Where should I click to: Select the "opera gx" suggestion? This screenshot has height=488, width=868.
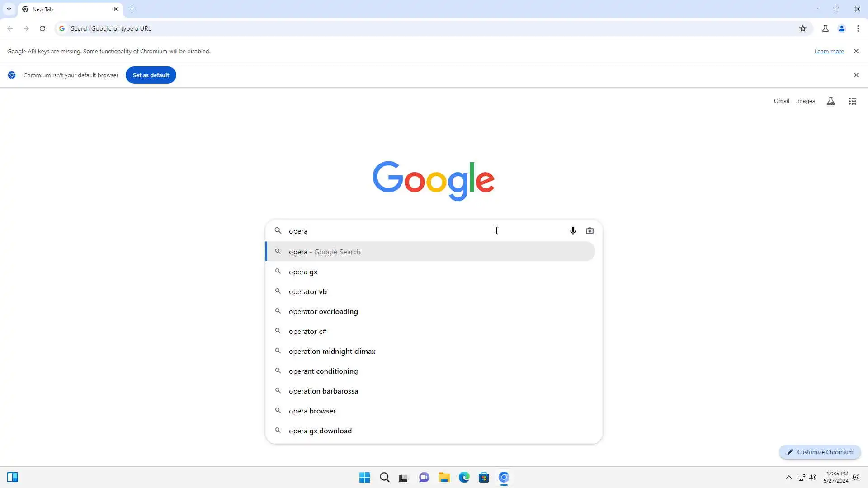[x=303, y=272]
